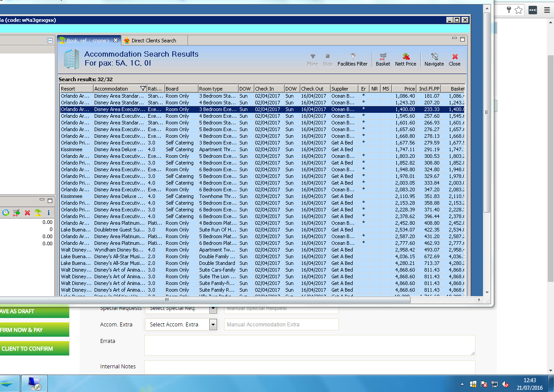Minimize the left top panel with its minus icon
The width and height of the screenshot is (554, 392).
[x=50, y=41]
